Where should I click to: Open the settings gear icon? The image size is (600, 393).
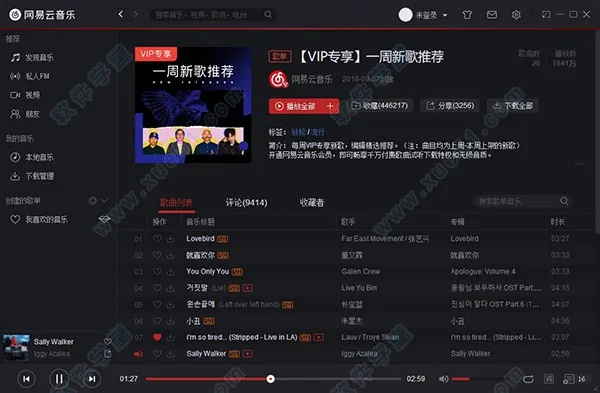pos(516,15)
